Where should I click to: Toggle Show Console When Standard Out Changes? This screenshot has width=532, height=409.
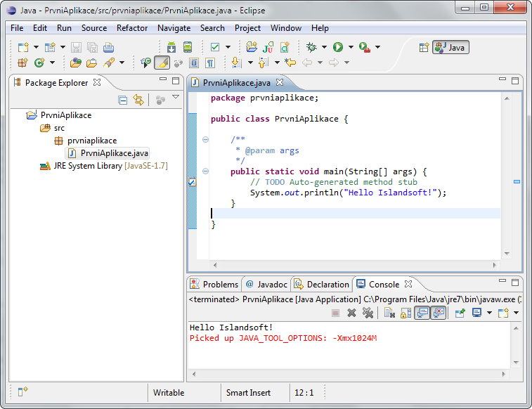pyautogui.click(x=422, y=313)
